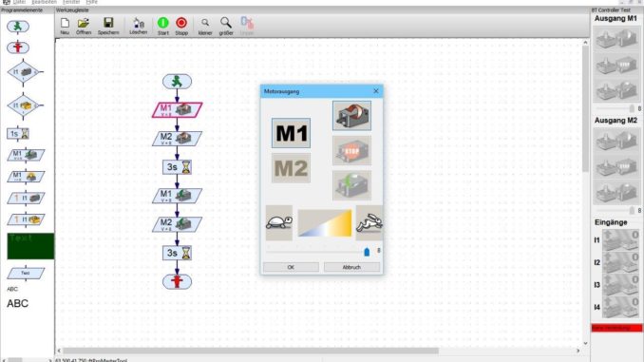644x362 pixels.
Task: Click the rabbit fast-speed icon
Action: click(x=369, y=222)
